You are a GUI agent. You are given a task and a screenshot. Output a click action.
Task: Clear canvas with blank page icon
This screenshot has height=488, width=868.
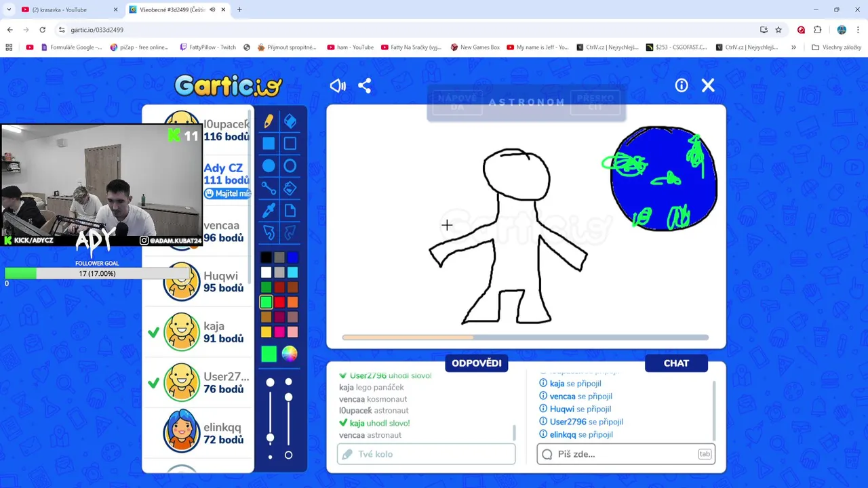[290, 211]
